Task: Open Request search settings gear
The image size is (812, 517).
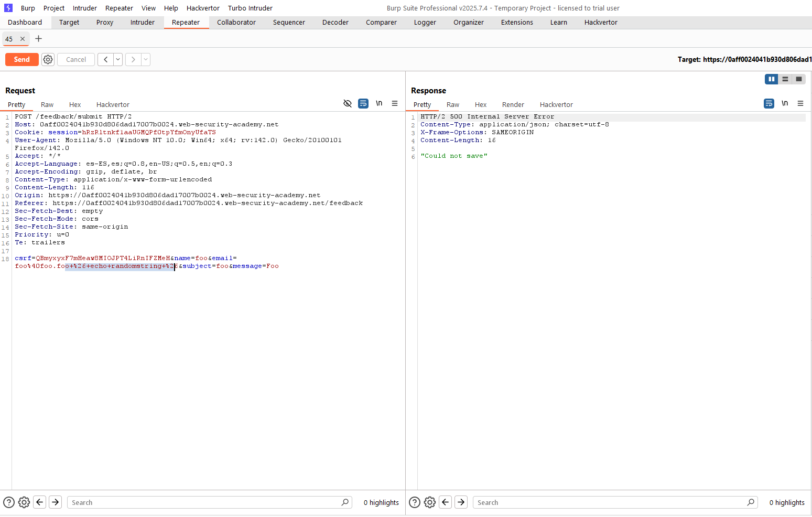Action: [x=24, y=502]
